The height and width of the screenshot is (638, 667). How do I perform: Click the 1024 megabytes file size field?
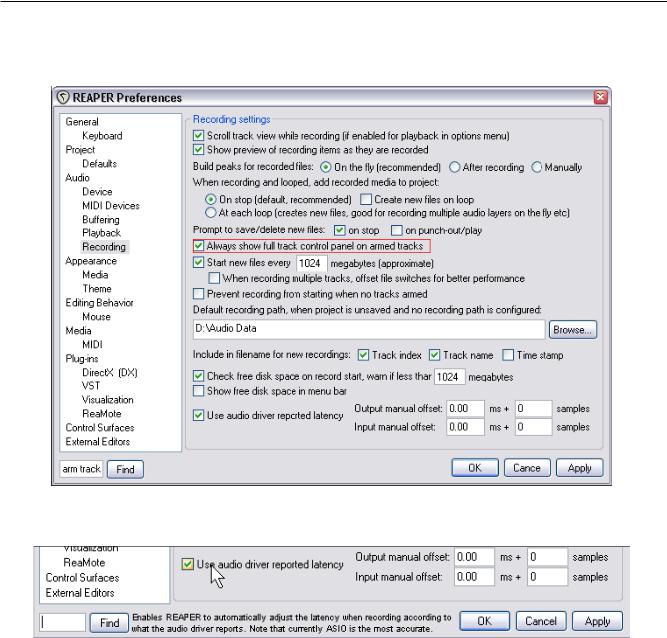tap(312, 263)
